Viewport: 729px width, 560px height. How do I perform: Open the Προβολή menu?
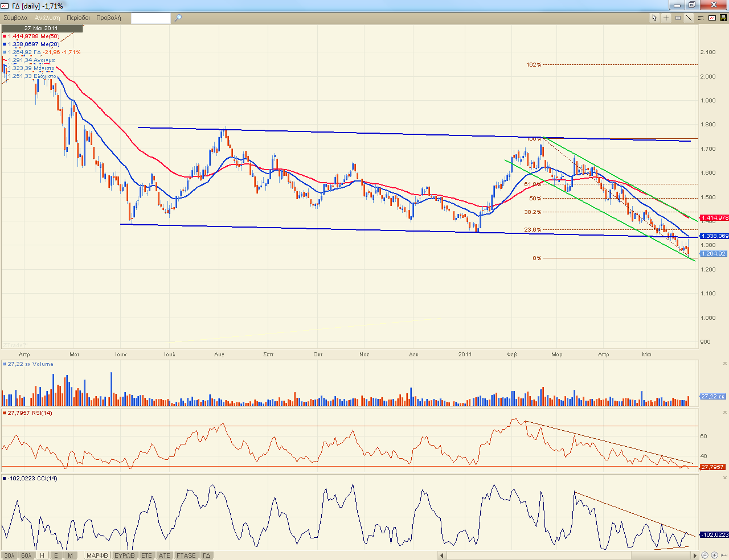108,18
